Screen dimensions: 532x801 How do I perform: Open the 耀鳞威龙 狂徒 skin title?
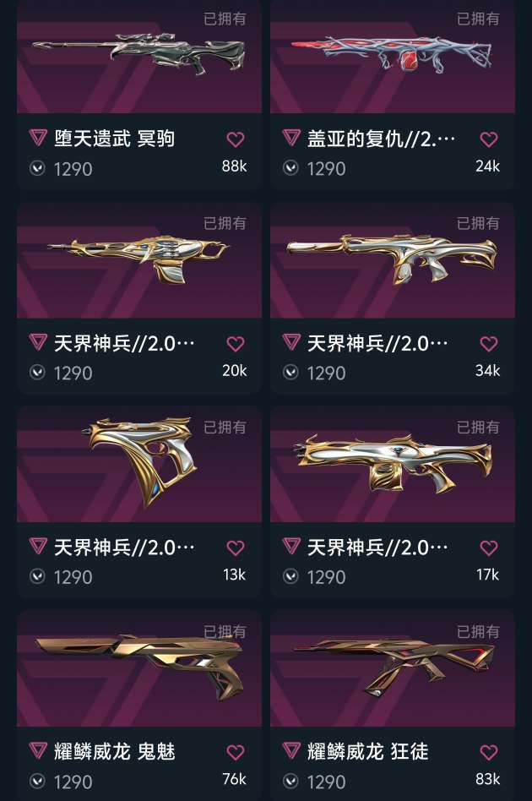(367, 751)
